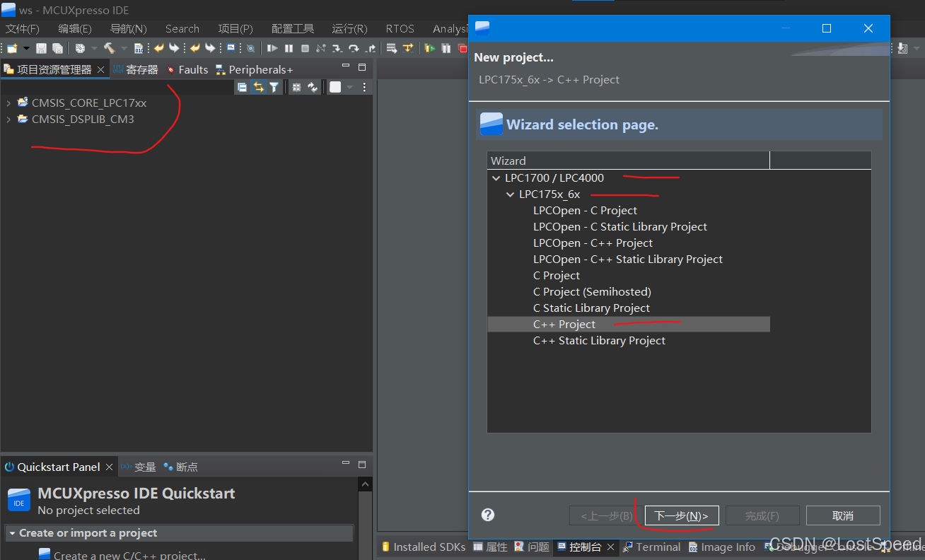Click the Resume debug play icon
The width and height of the screenshot is (925, 560).
(272, 48)
